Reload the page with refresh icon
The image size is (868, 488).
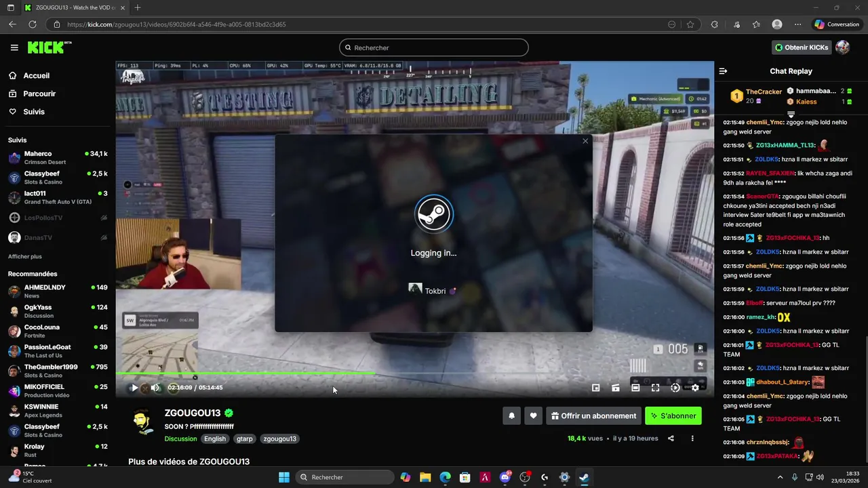click(32, 24)
